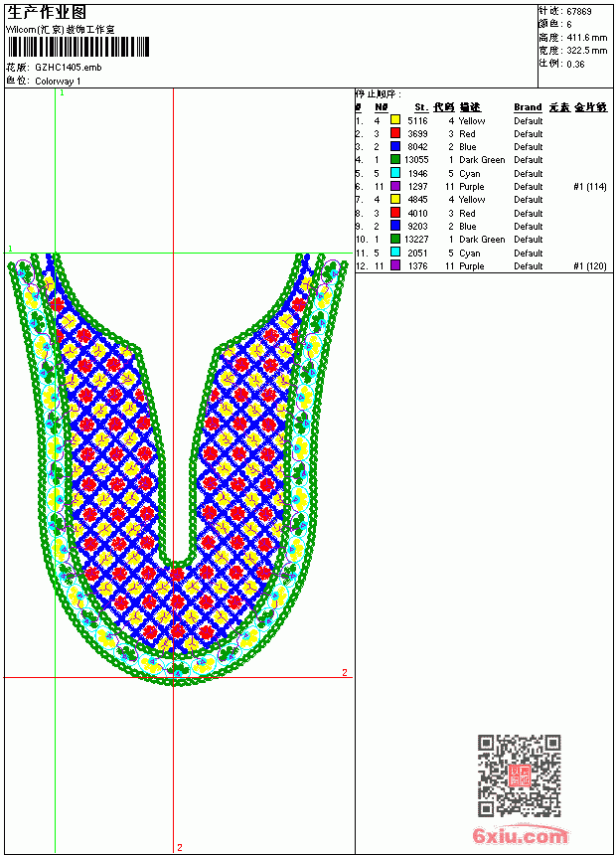Screen dimensions: 616x855
Task: Click stitch count 8042 in stop 3
Action: click(417, 147)
